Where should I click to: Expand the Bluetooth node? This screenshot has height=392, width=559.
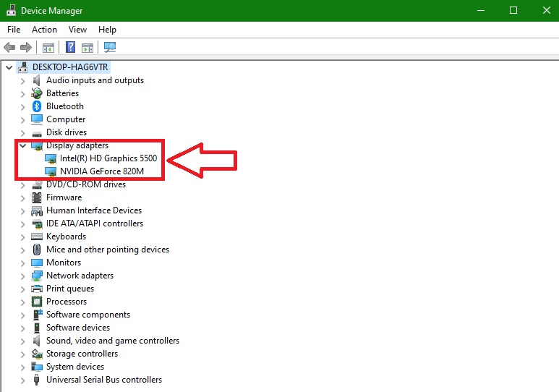(x=23, y=107)
